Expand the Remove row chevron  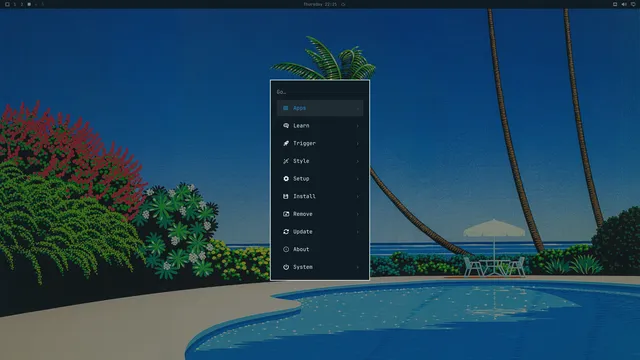click(358, 214)
